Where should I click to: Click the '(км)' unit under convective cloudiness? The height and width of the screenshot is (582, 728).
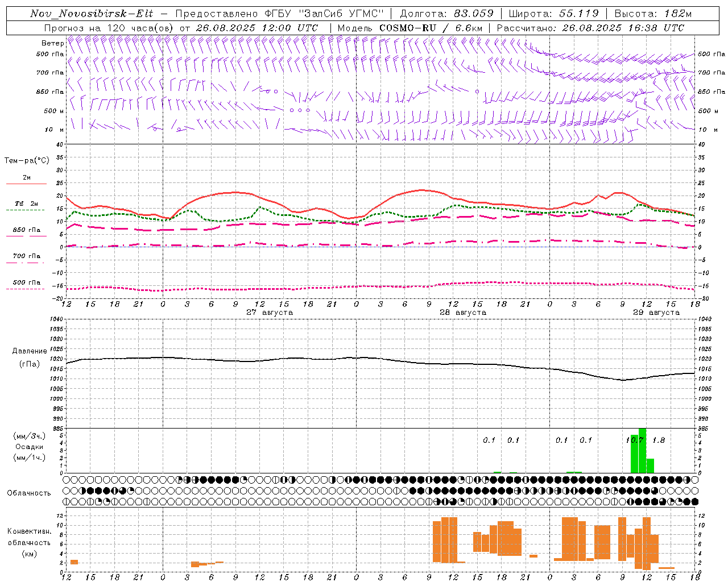29,554
